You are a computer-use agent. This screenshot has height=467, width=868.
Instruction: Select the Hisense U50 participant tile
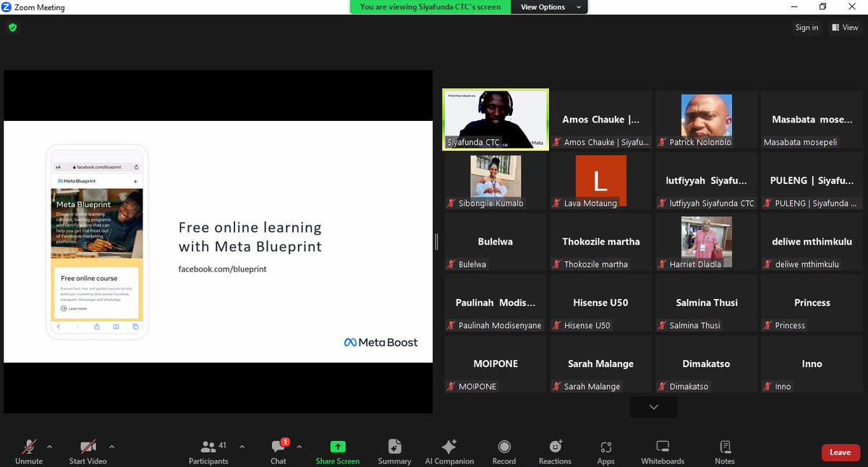600,303
